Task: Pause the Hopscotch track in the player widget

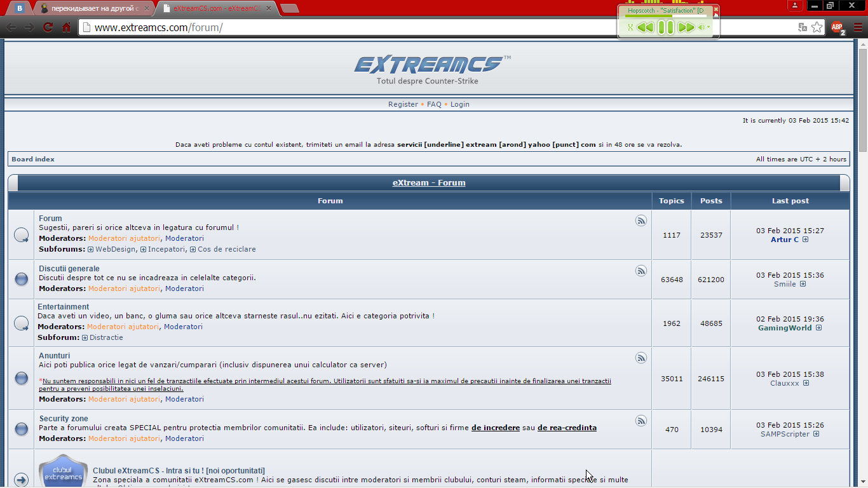Action: point(665,27)
